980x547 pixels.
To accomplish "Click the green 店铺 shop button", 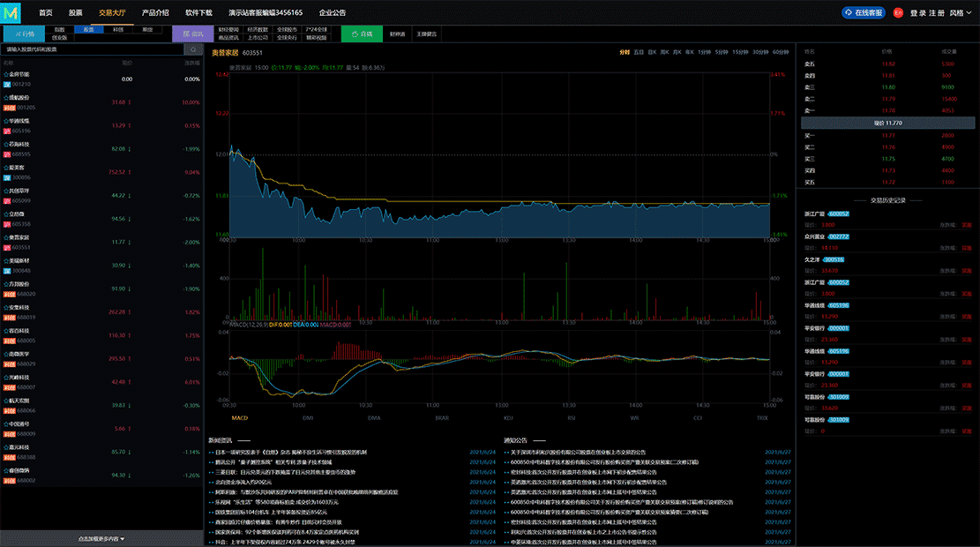I will 362,34.
